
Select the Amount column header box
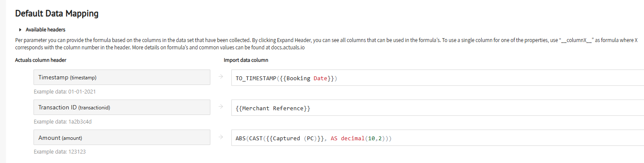(x=122, y=137)
